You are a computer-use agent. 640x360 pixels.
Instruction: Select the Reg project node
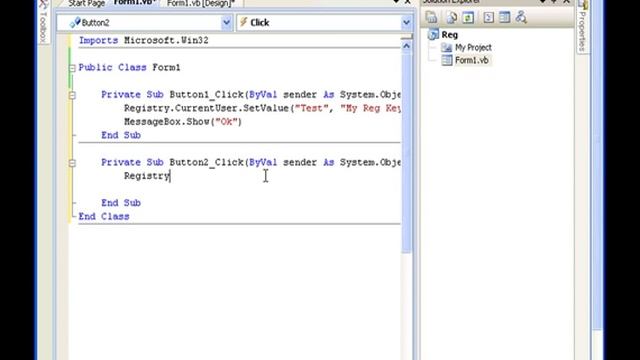pyautogui.click(x=449, y=35)
